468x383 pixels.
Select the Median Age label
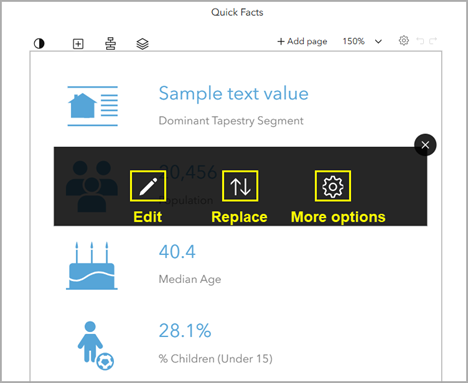pos(190,279)
